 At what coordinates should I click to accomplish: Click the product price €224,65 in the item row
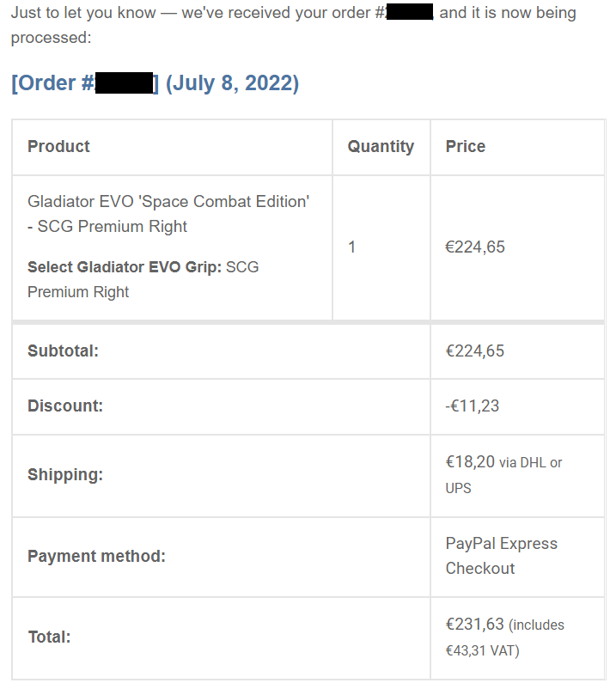475,247
